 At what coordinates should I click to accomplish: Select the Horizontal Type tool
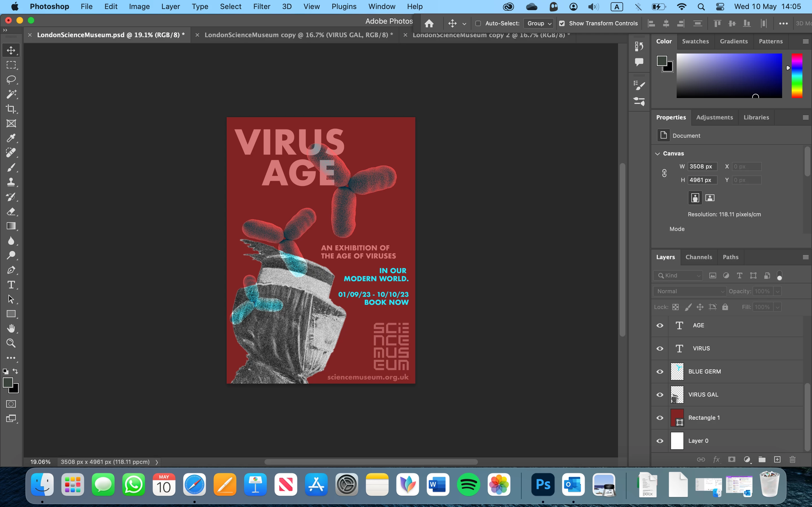coord(11,285)
